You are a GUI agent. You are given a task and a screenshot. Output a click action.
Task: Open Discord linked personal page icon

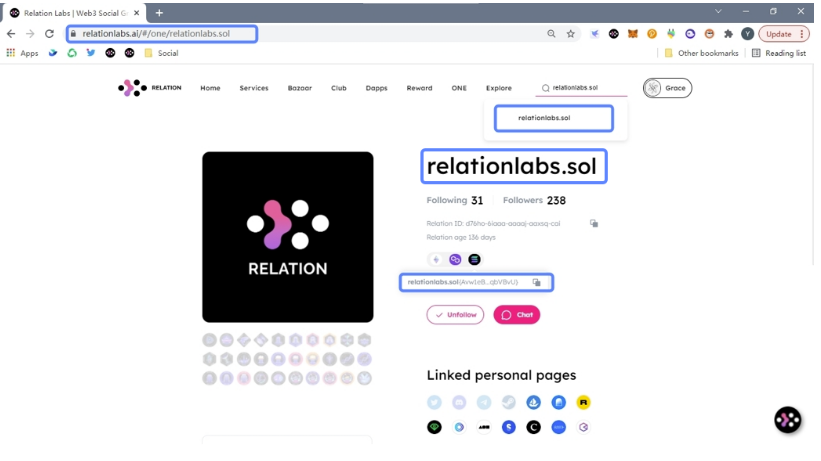point(459,402)
